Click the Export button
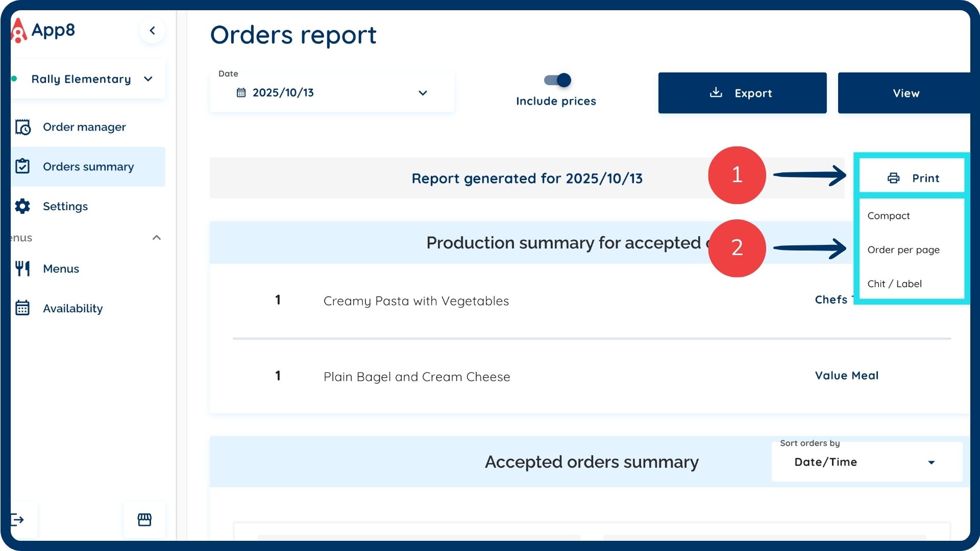 click(742, 93)
